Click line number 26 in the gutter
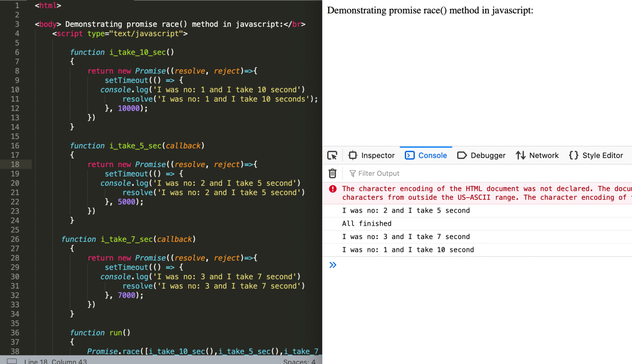Screen dimensions: 632x364 pyautogui.click(x=15, y=239)
